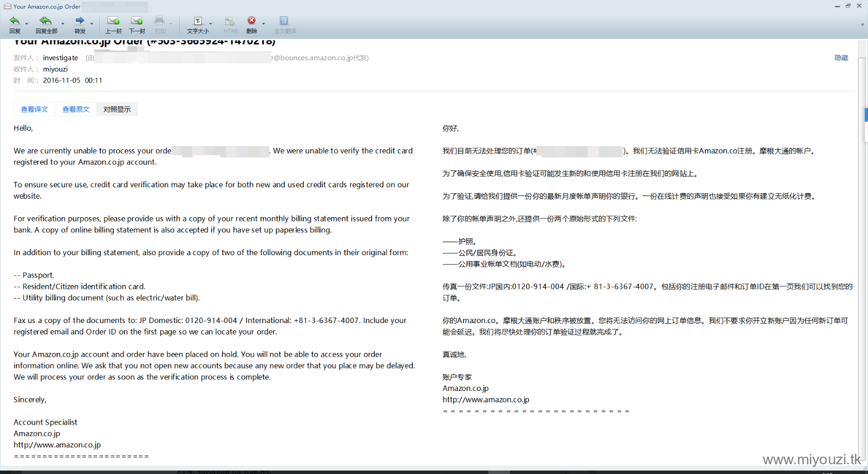Viewport: 868px width, 474px height.
Task: Click recipient name miyouzi
Action: tap(55, 69)
